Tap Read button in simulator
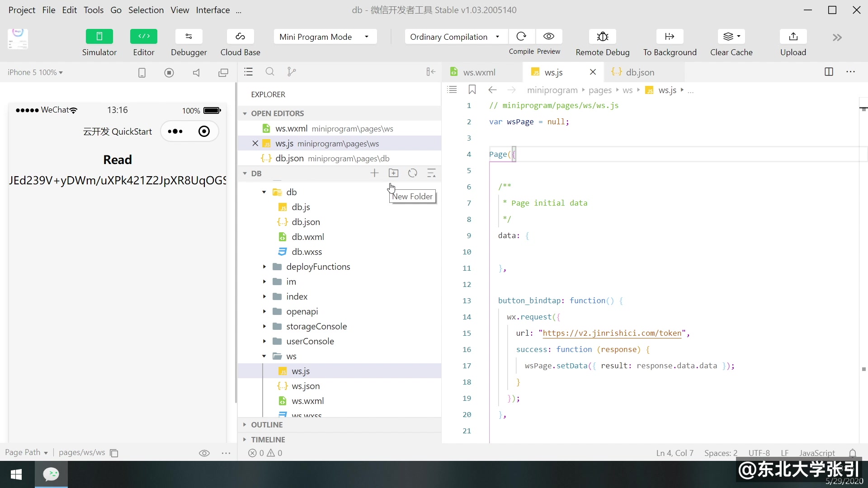The height and width of the screenshot is (488, 868). (118, 160)
